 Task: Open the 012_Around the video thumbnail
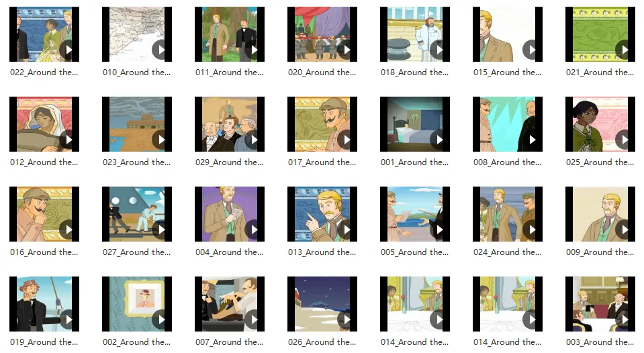click(x=44, y=124)
